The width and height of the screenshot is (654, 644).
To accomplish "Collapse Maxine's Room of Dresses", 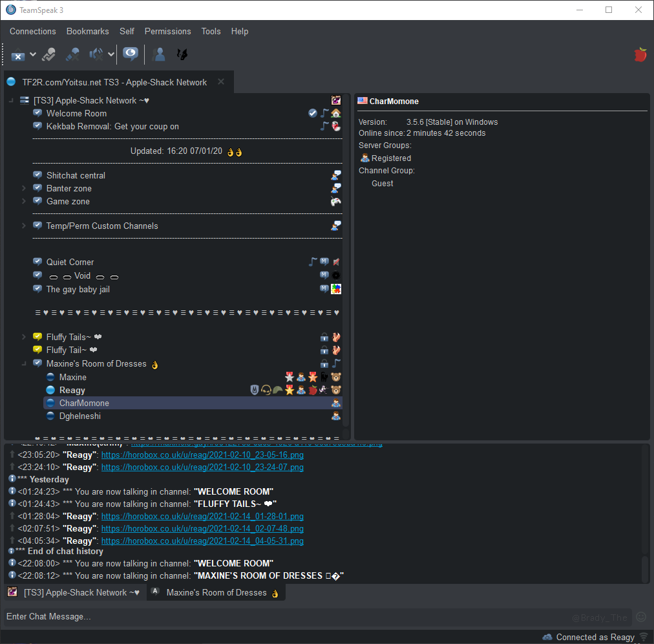I will pos(24,363).
